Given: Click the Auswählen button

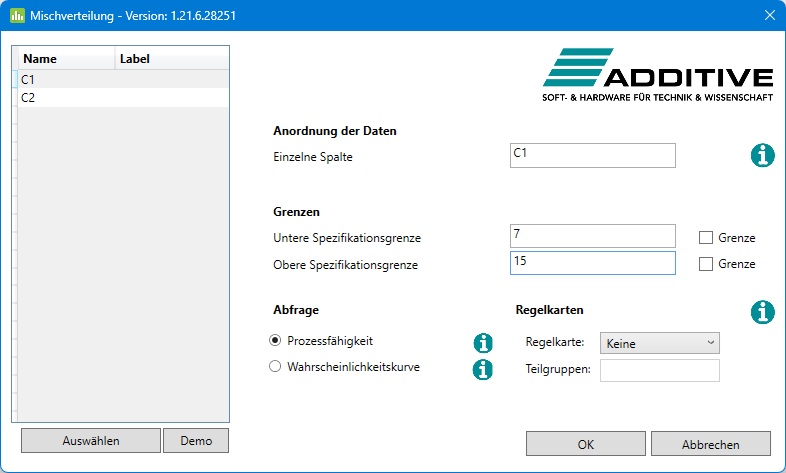Looking at the screenshot, I should [91, 440].
